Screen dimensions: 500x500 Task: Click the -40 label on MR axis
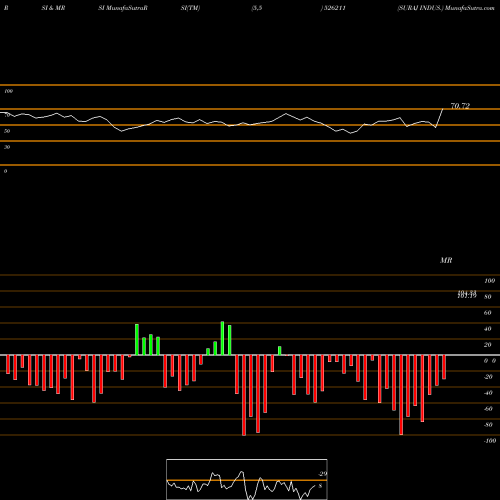(488, 393)
